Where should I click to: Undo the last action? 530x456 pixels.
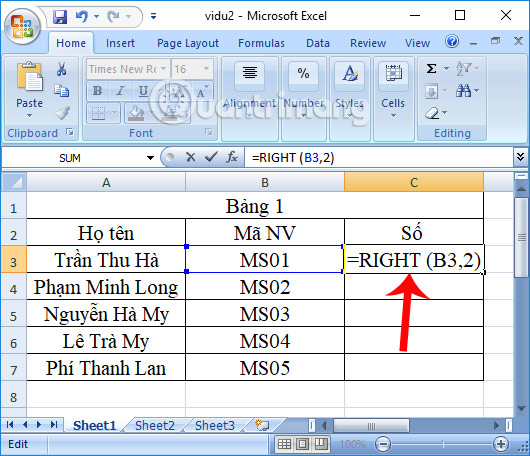coord(81,16)
